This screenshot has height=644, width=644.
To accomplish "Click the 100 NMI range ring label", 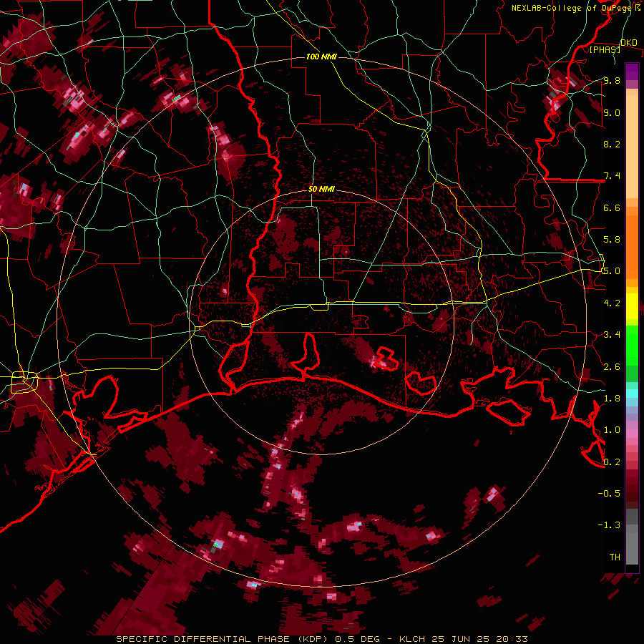I will coord(321,57).
